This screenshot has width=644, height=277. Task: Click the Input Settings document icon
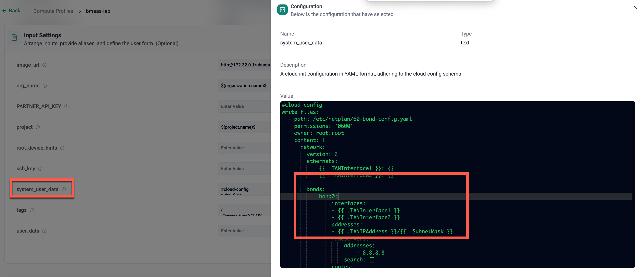[14, 38]
